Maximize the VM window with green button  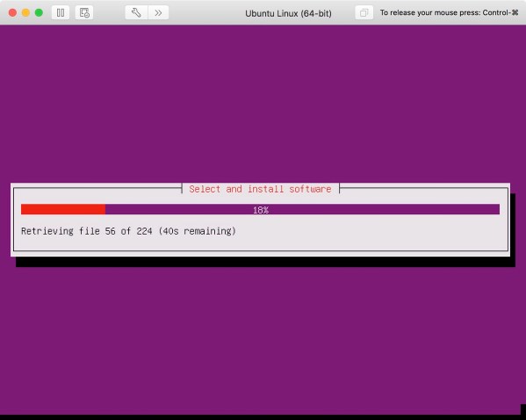pos(39,13)
